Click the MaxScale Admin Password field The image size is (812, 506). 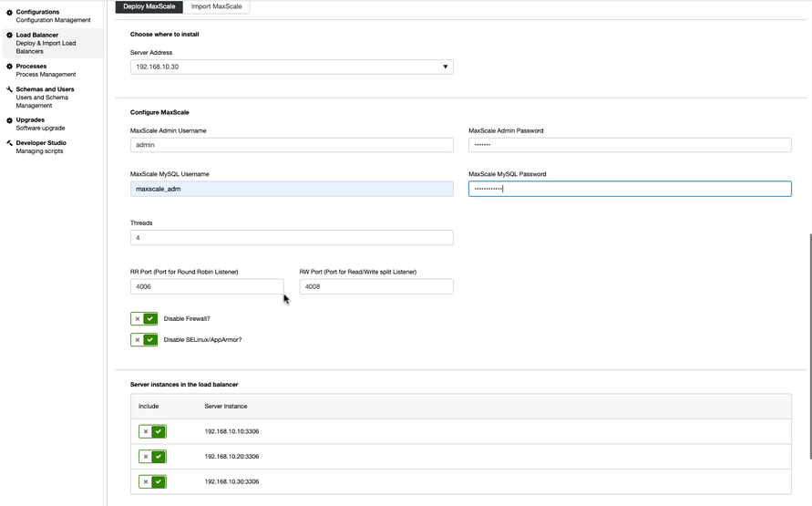[x=630, y=145]
